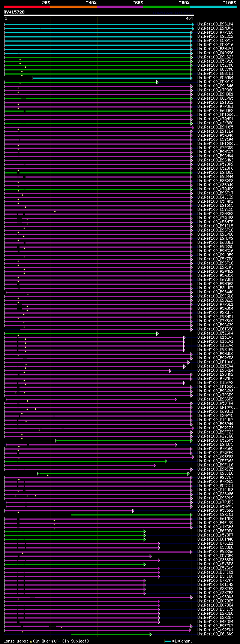Click the cyan ~100% identity legend segment
The height and width of the screenshot is (644, 240).
[x=213, y=6]
